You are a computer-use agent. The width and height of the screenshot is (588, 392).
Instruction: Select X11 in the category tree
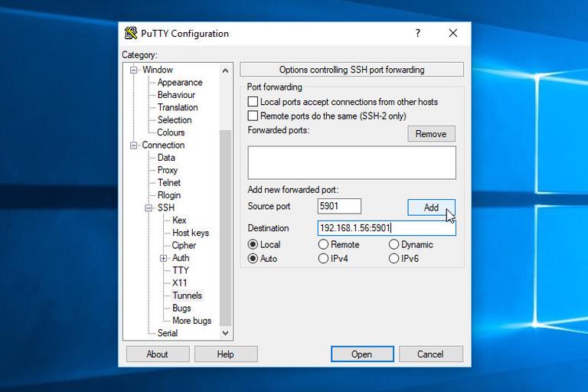179,283
